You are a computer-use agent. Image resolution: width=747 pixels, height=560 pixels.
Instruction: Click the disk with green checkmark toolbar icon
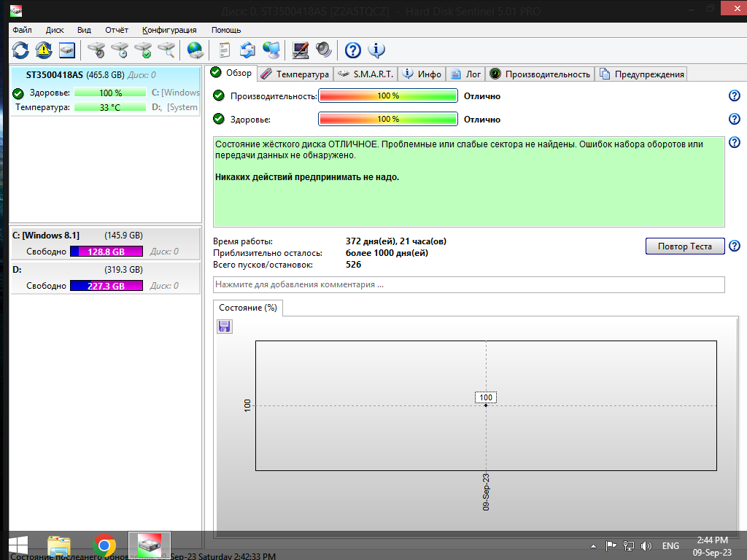[144, 50]
